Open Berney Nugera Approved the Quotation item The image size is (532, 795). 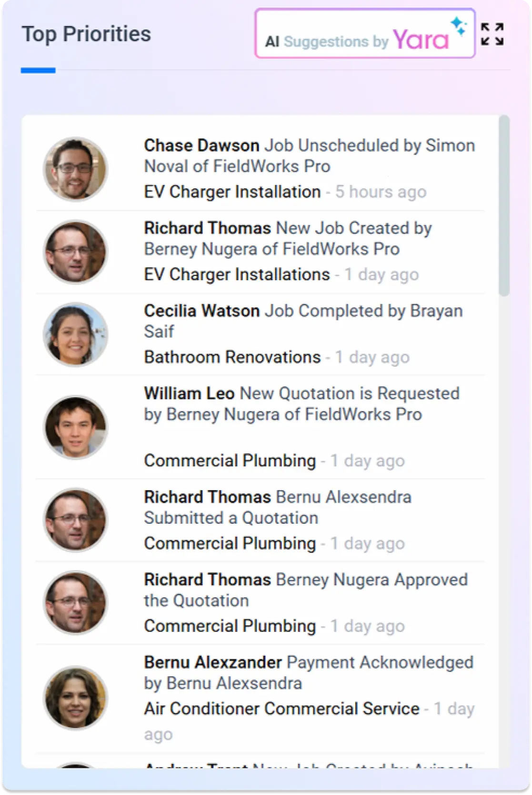[x=260, y=603]
